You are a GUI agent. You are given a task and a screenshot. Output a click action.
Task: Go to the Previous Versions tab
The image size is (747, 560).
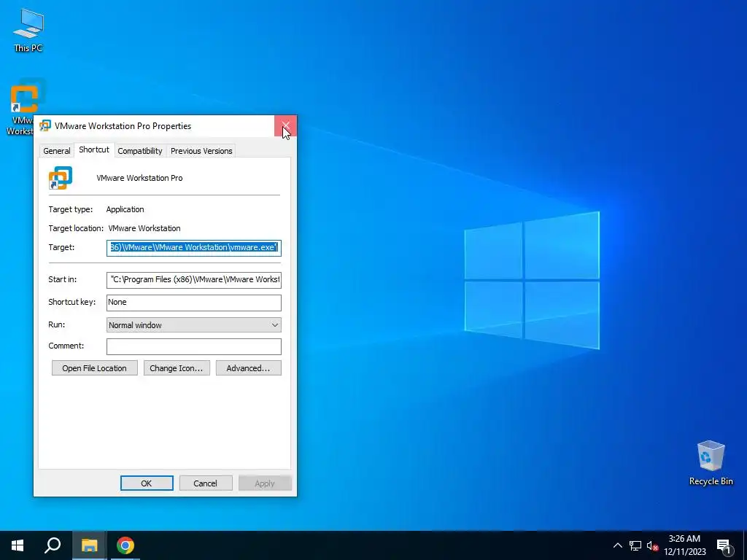pos(201,151)
